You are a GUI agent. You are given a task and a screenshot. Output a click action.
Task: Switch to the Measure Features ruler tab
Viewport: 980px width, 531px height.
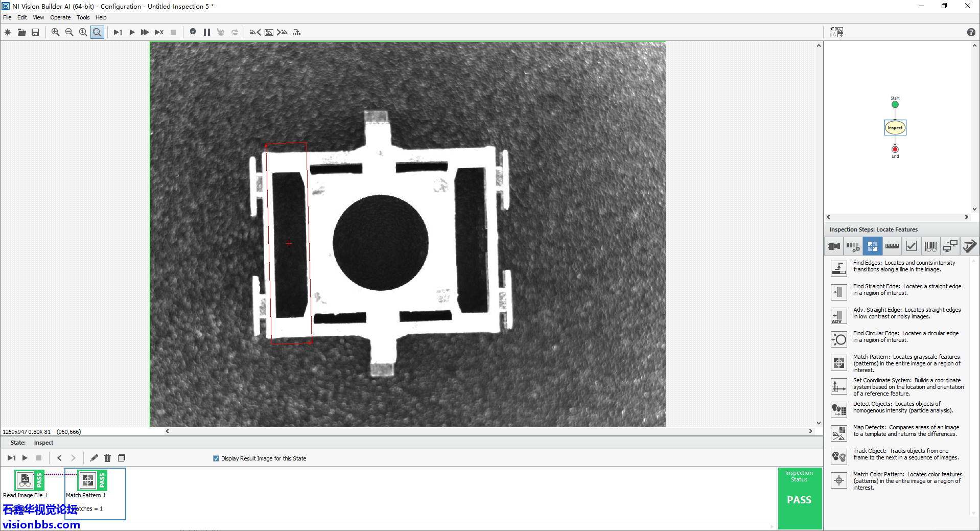[x=892, y=246]
